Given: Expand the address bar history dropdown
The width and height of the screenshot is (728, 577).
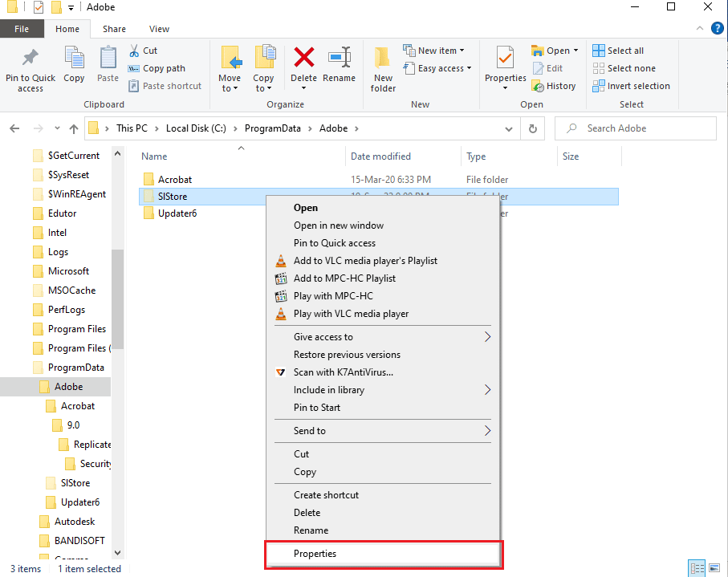Looking at the screenshot, I should click(509, 129).
